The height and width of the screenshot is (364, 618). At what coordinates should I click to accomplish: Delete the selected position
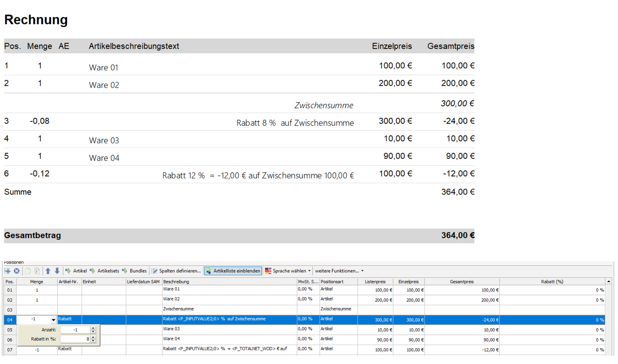tap(17, 271)
